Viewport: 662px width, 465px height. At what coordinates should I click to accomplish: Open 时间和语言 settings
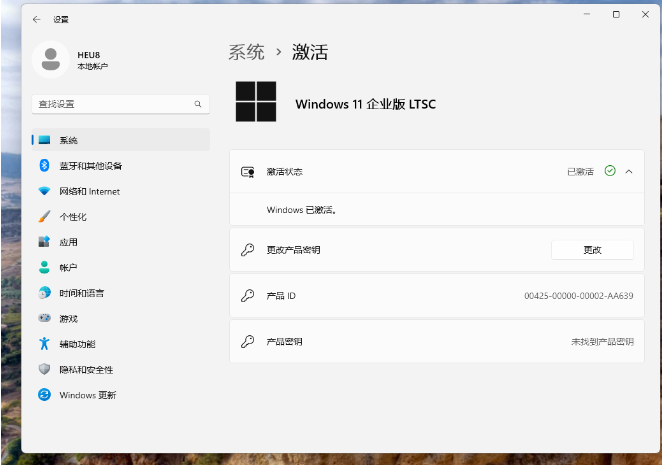(x=81, y=293)
